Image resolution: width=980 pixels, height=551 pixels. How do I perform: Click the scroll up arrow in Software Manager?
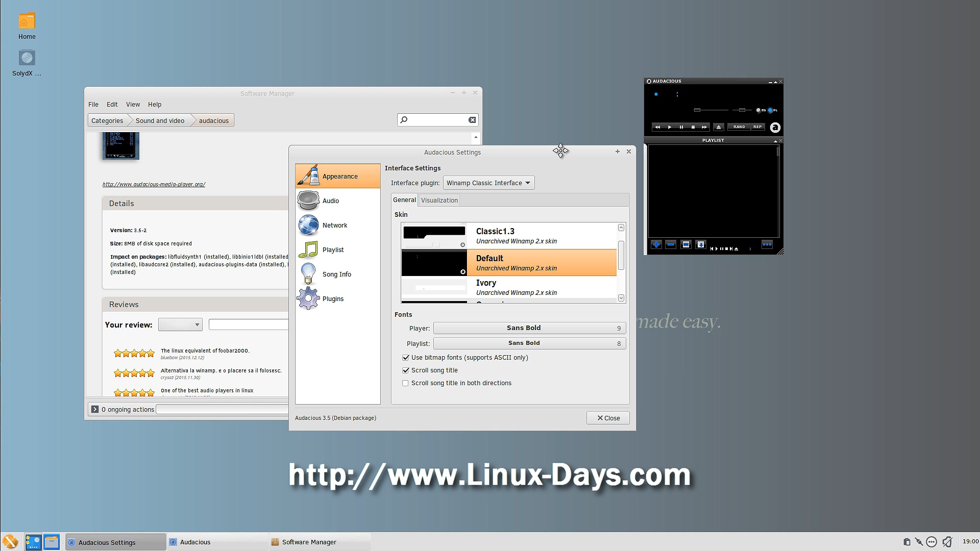[476, 137]
